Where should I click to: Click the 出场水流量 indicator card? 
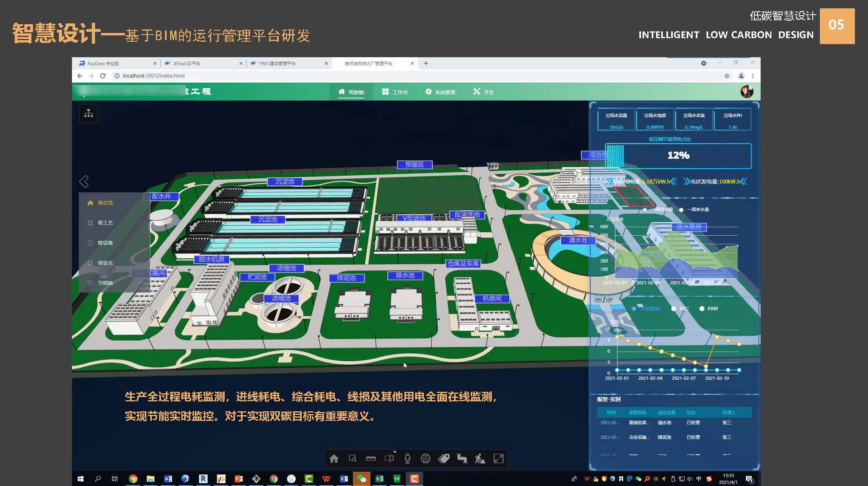point(616,119)
